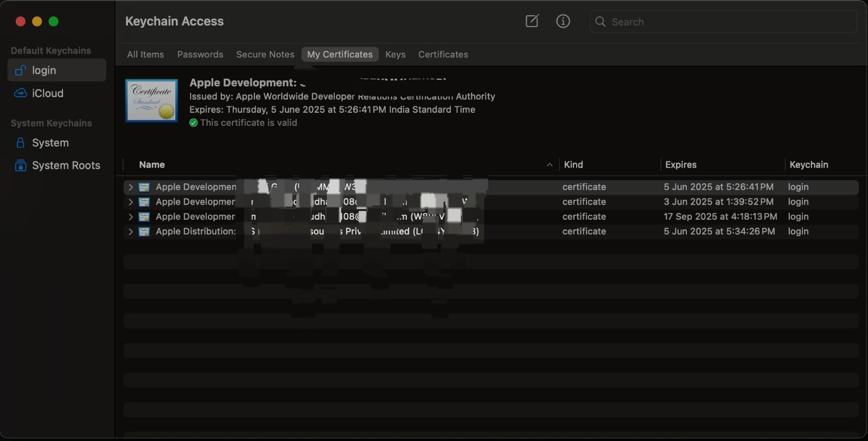Image resolution: width=868 pixels, height=441 pixels.
Task: Expand the certificate expiring 5 Jun 5:26:41 PM
Action: pyautogui.click(x=130, y=187)
